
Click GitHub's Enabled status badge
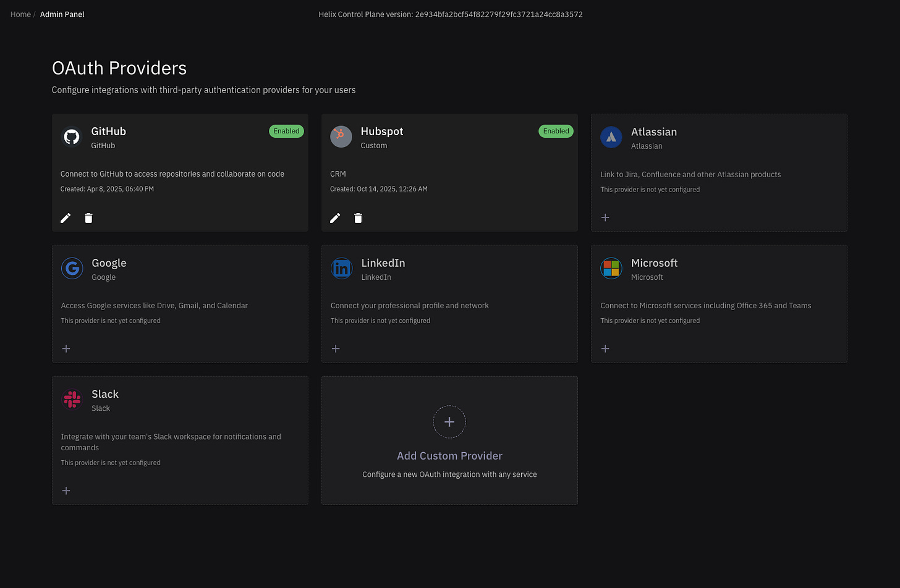coord(286,131)
